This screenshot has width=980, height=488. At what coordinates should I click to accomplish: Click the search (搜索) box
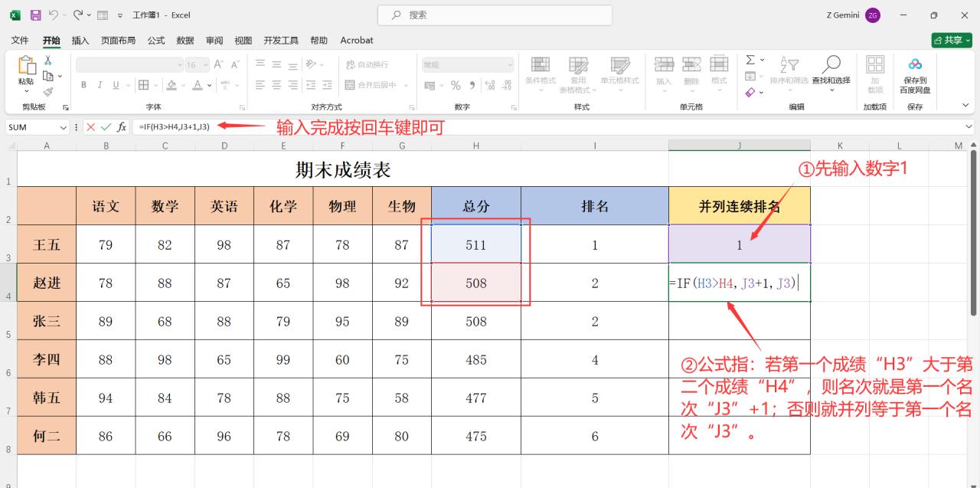pos(495,15)
